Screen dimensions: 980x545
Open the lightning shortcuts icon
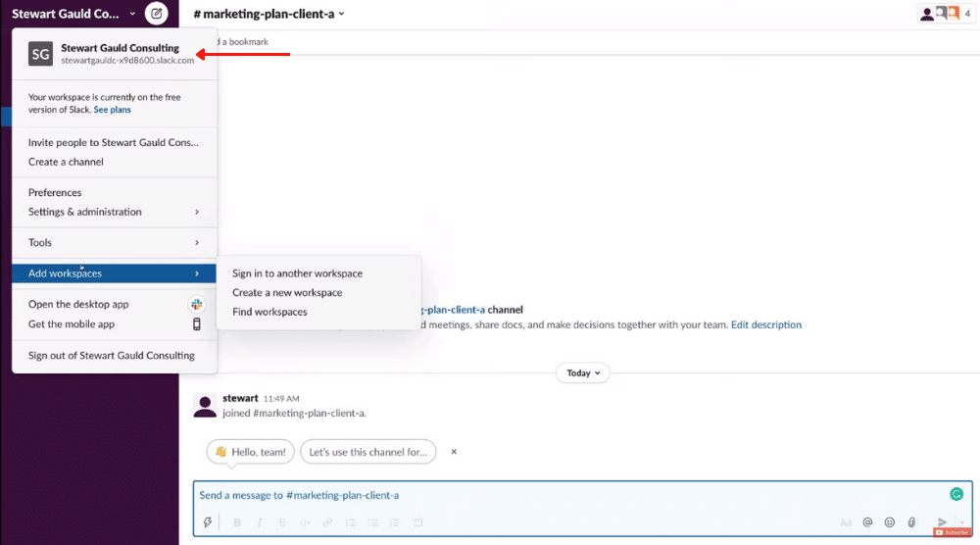click(x=208, y=522)
